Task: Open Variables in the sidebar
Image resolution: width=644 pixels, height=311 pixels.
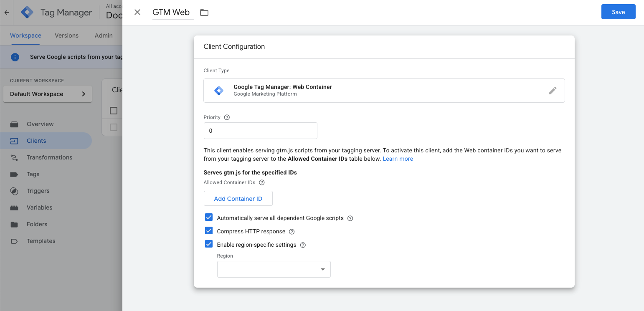Action: pyautogui.click(x=40, y=207)
